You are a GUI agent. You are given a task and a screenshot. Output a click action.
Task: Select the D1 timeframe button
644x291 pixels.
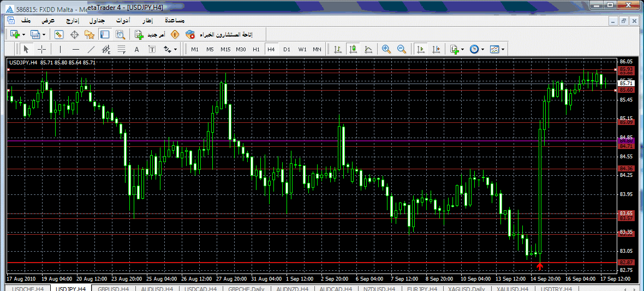click(287, 49)
